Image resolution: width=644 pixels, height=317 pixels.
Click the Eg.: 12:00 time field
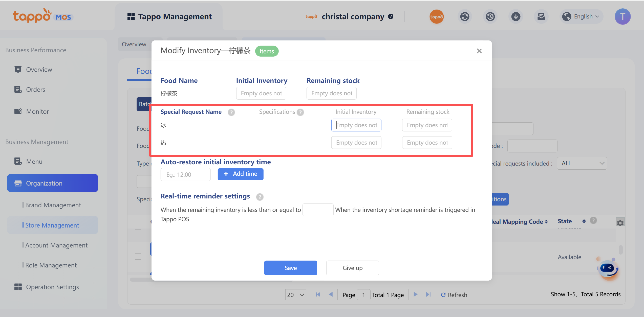185,174
